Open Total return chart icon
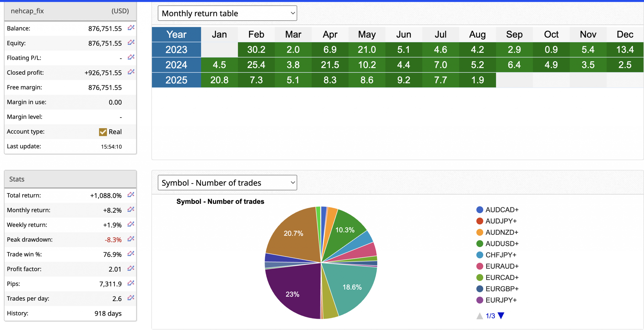The height and width of the screenshot is (333, 644). click(x=131, y=195)
